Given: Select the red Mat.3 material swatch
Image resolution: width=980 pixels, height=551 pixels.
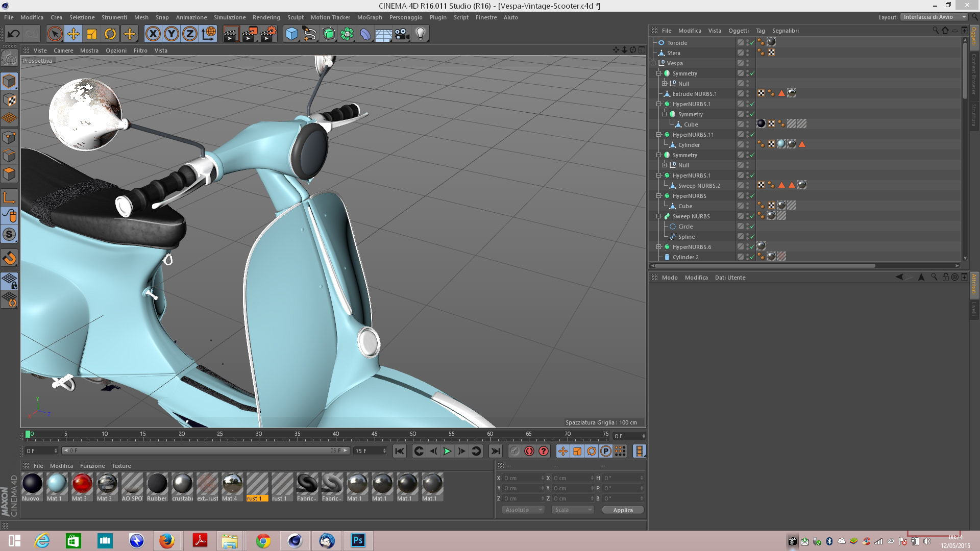Looking at the screenshot, I should (x=82, y=487).
